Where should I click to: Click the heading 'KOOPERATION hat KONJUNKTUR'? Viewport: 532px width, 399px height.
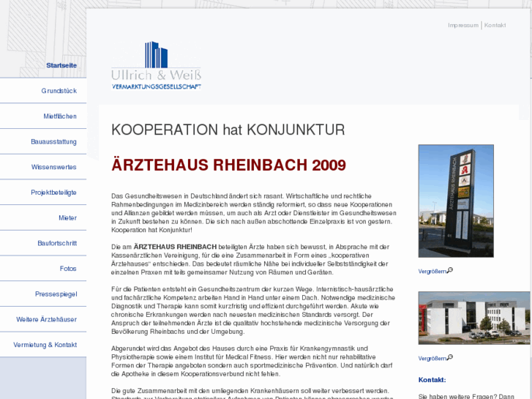point(228,130)
